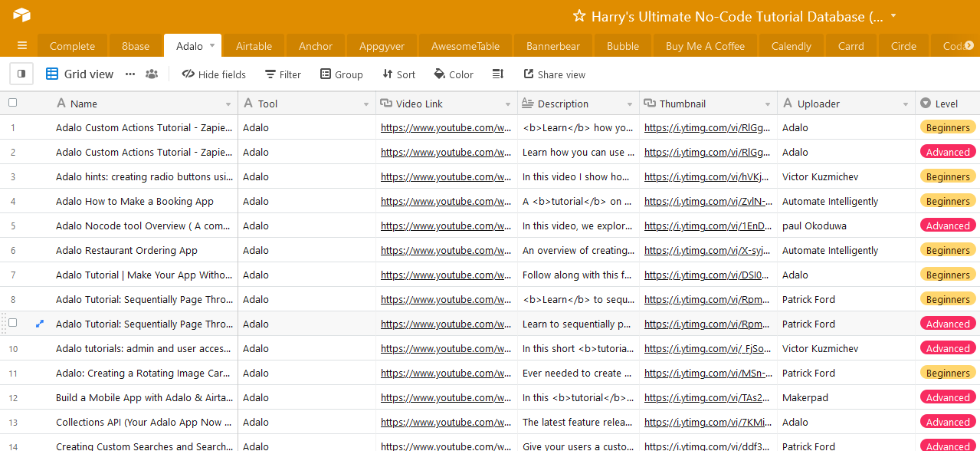Click the Advanced tag in row 2
The height and width of the screenshot is (451, 980).
[x=948, y=152]
